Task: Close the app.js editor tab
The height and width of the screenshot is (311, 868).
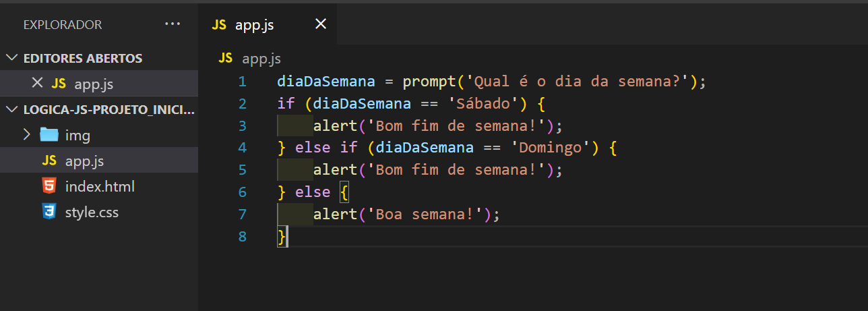Action: point(321,24)
